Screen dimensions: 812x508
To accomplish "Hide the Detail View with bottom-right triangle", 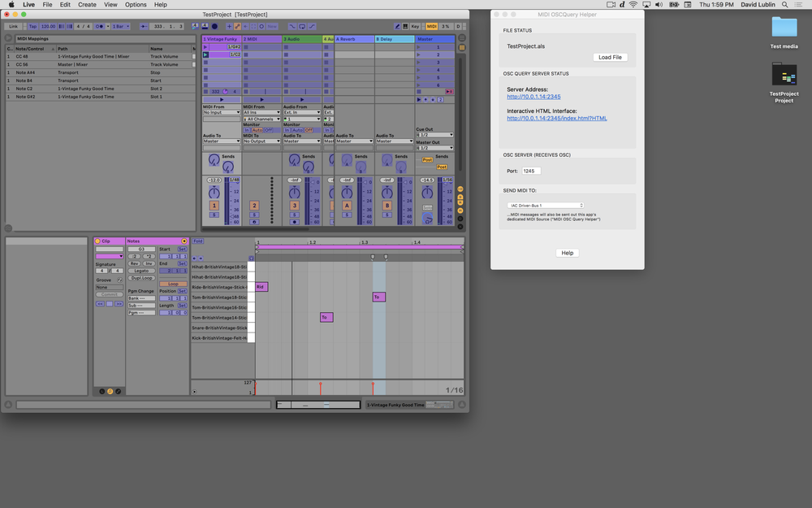I will pyautogui.click(x=462, y=404).
